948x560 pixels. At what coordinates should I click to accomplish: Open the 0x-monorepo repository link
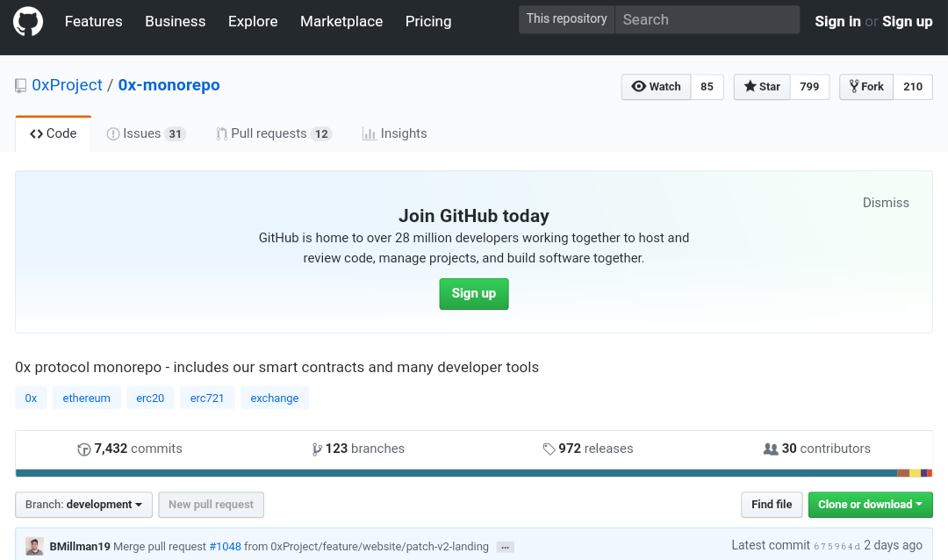pos(169,85)
